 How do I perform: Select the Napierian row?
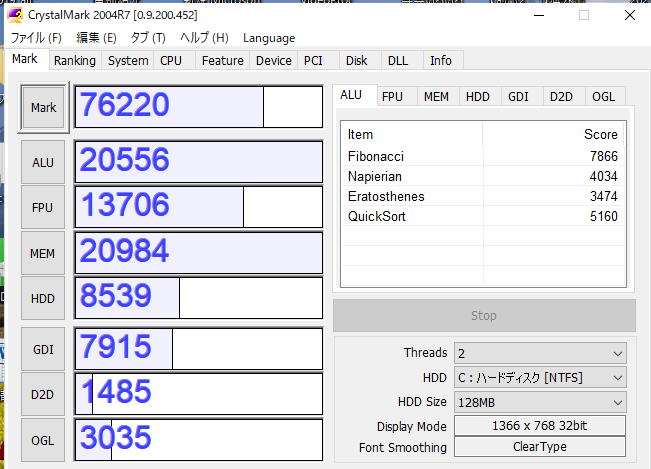click(x=483, y=176)
